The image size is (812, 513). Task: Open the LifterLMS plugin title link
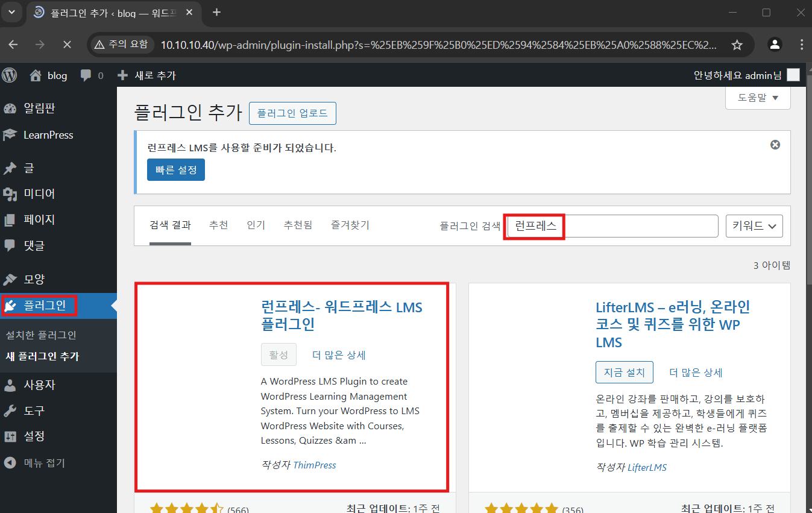point(673,325)
